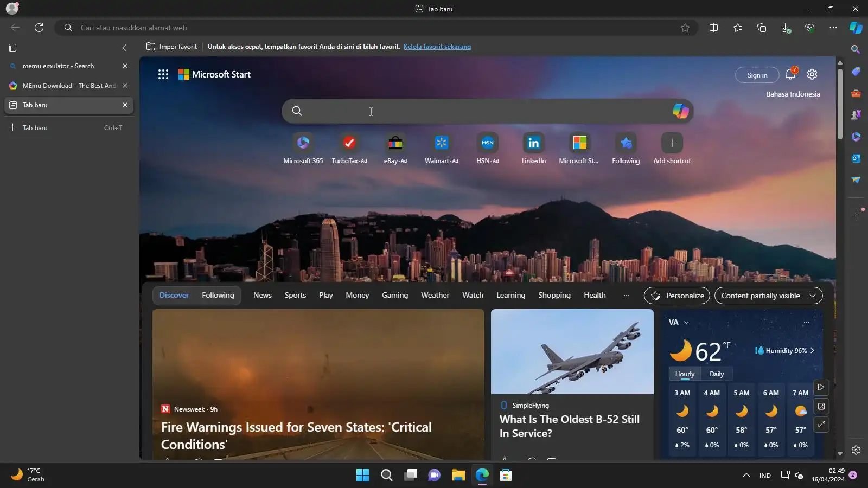This screenshot has height=488, width=868.
Task: Open a new tab with Tab baru button
Action: point(68,128)
